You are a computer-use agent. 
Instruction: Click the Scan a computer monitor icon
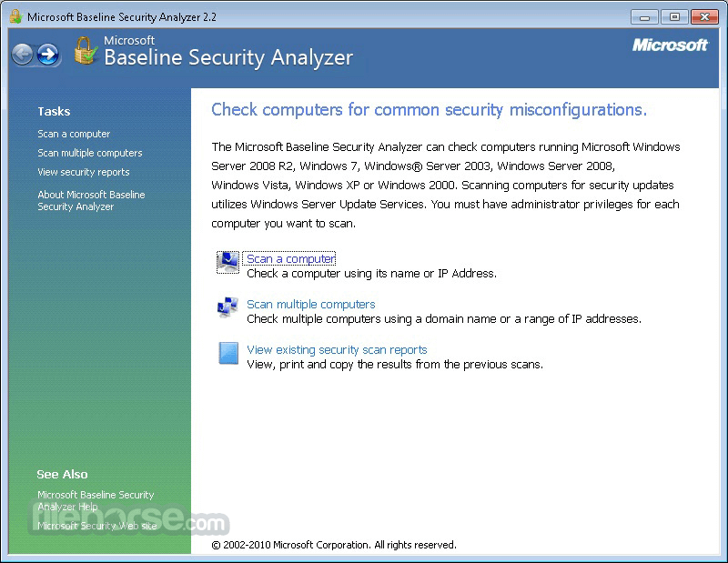(228, 262)
